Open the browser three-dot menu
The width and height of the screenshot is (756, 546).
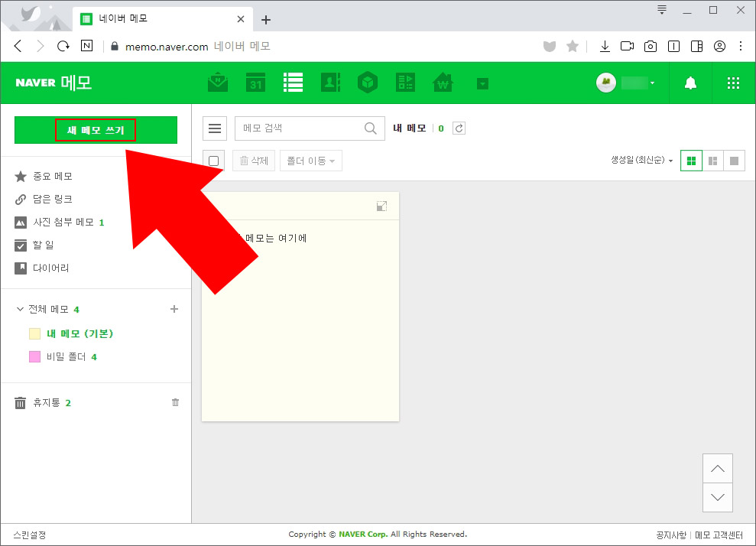pos(741,47)
